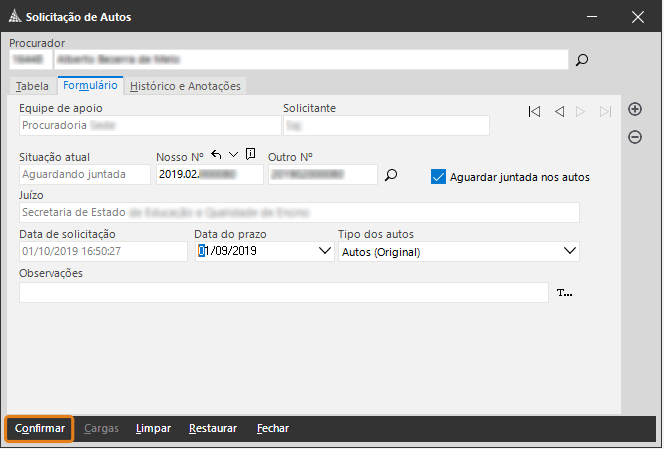Go to the first record
664x449 pixels.
(534, 111)
